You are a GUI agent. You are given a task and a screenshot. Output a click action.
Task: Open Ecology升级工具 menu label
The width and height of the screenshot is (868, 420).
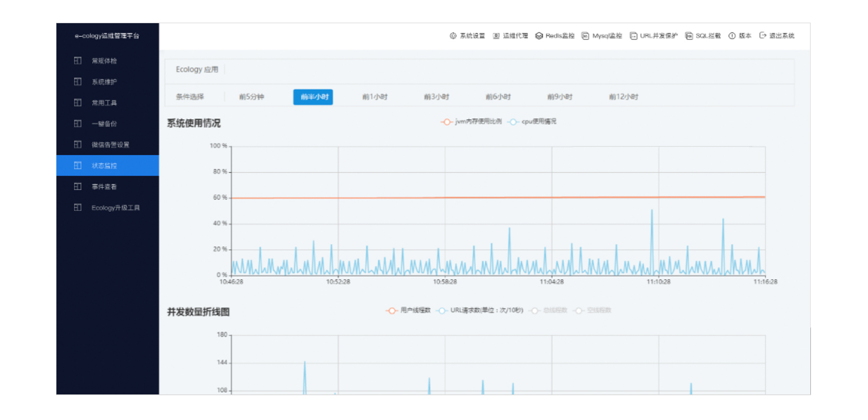click(x=116, y=207)
